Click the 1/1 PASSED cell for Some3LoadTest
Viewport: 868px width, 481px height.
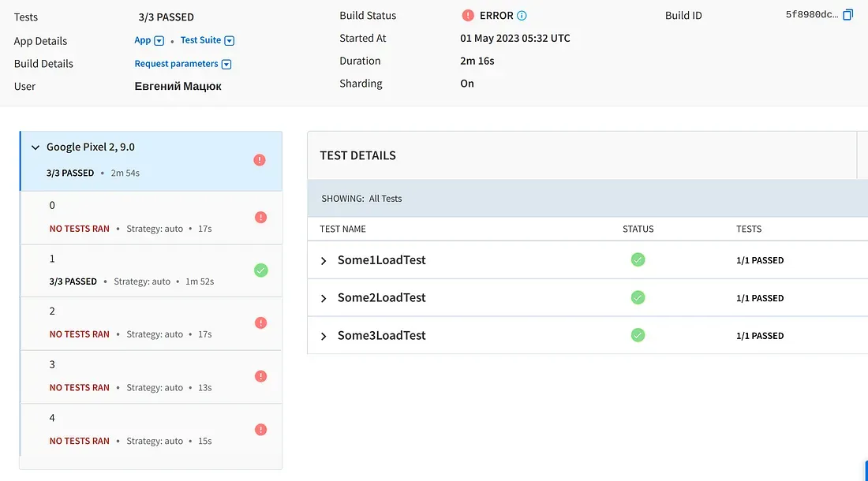click(759, 336)
